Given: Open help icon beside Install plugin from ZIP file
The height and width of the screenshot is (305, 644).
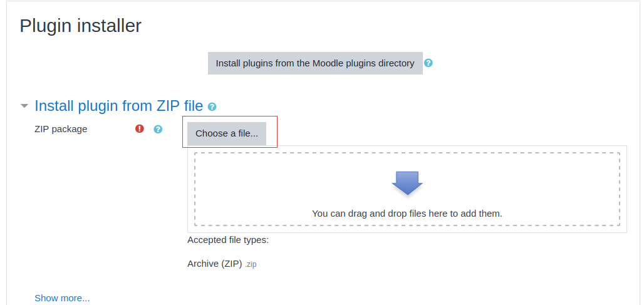Looking at the screenshot, I should (x=212, y=106).
